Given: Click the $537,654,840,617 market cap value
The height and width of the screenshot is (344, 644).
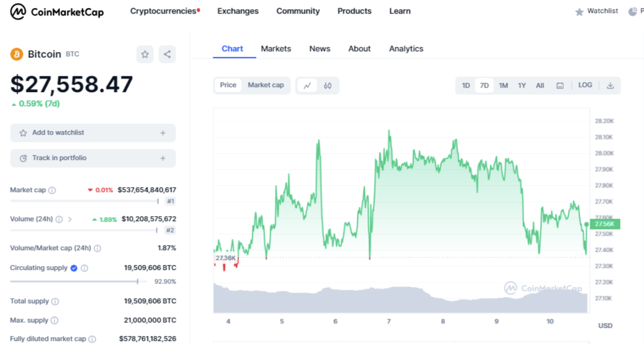Looking at the screenshot, I should (146, 190).
